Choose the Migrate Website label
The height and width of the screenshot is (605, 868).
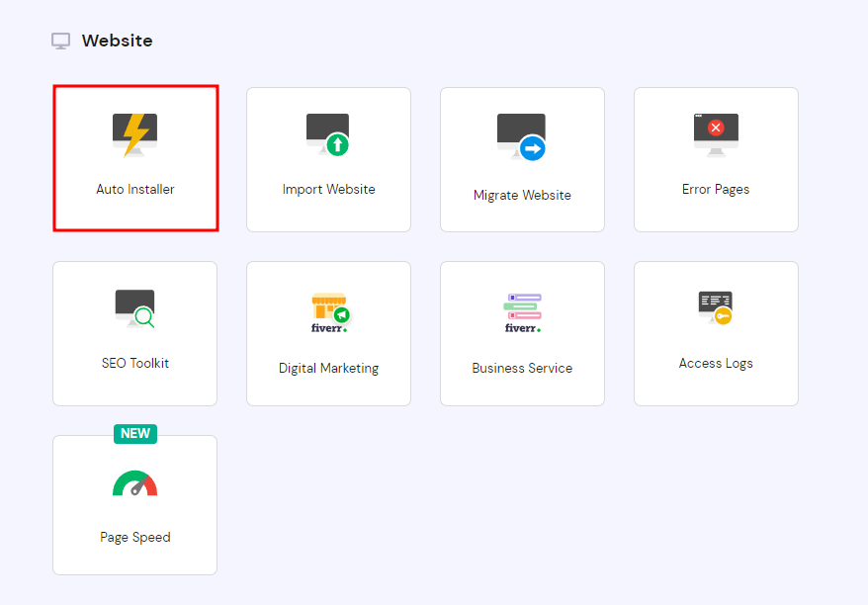[522, 195]
